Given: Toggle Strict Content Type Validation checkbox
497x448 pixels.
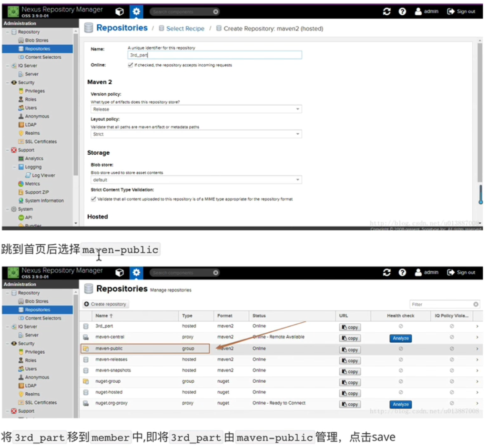Looking at the screenshot, I should tap(93, 199).
